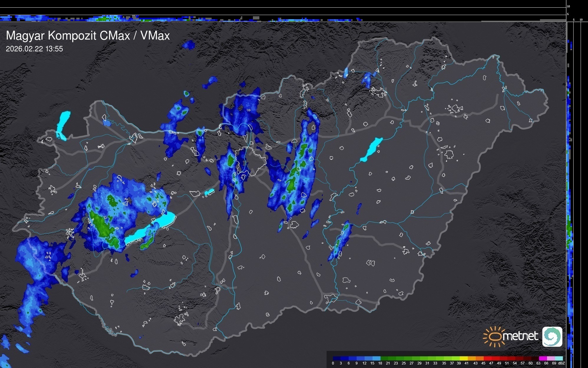The height and width of the screenshot is (368, 588).
Task: Click the 2026.02.22 13:55 timestamp
Action: (34, 49)
